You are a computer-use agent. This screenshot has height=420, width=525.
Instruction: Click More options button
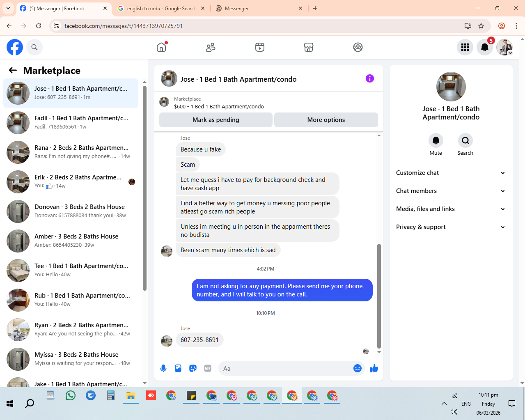click(326, 120)
